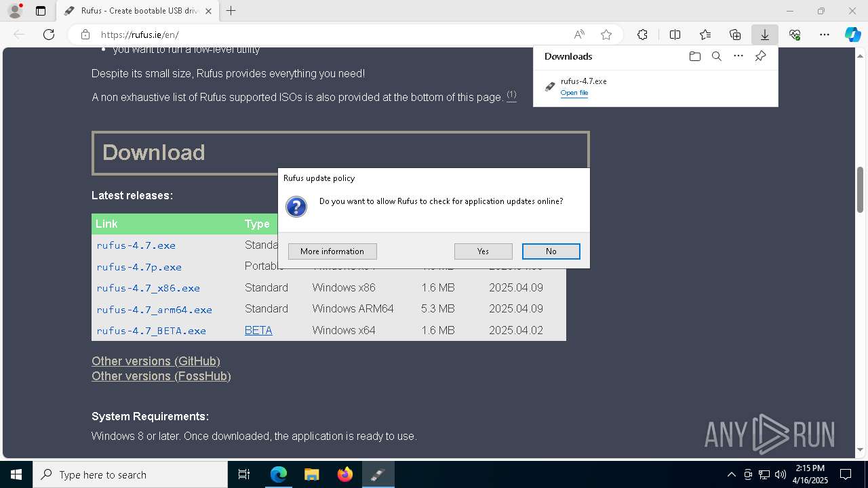Open Favorites list icon
868x488 pixels.
(x=705, y=35)
